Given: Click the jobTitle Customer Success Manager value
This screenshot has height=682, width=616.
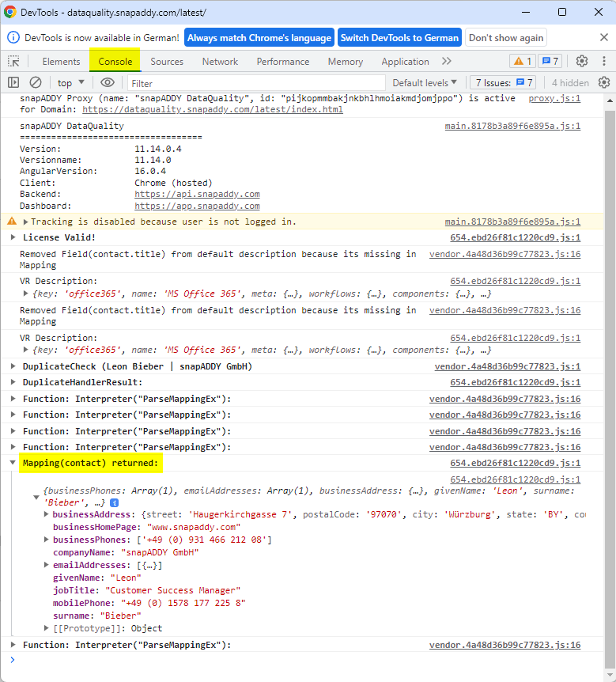Looking at the screenshot, I should point(173,590).
